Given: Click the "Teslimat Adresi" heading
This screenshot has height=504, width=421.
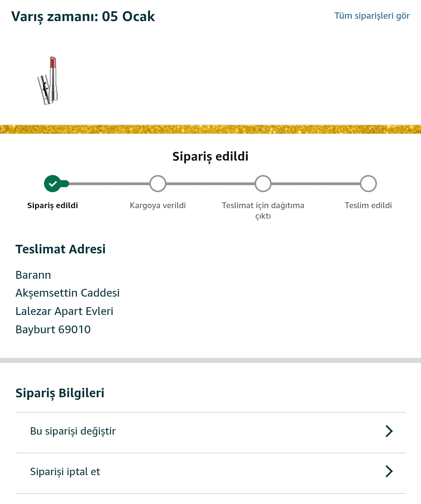Looking at the screenshot, I should click(60, 249).
